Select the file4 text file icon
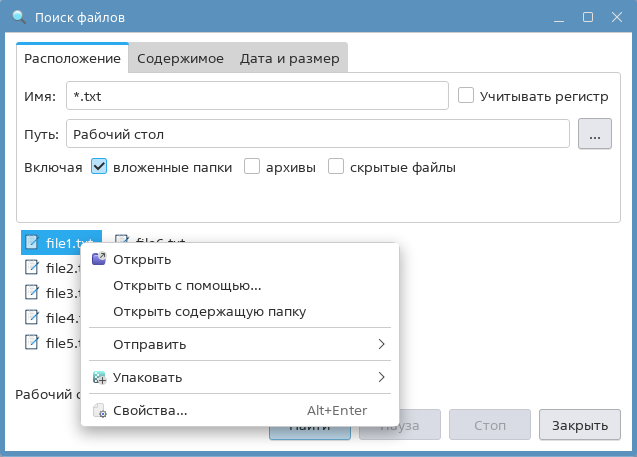The width and height of the screenshot is (637, 457). [x=32, y=318]
